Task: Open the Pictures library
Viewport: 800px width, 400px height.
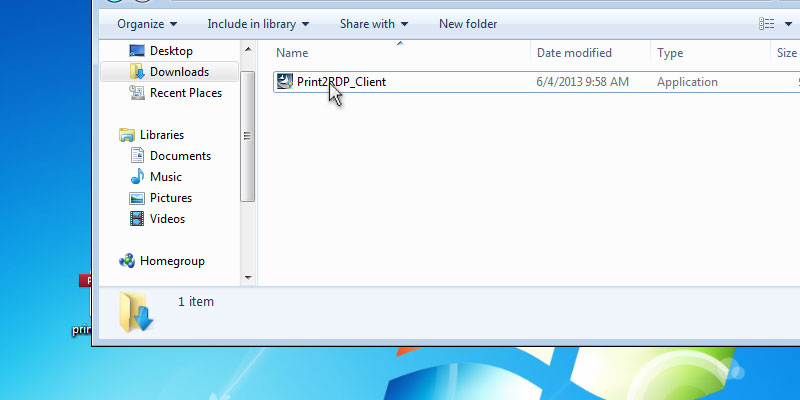Action: (170, 198)
